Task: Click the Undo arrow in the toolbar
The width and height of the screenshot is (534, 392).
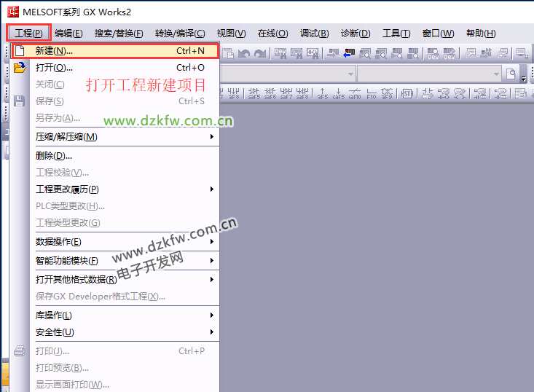Action: 245,53
